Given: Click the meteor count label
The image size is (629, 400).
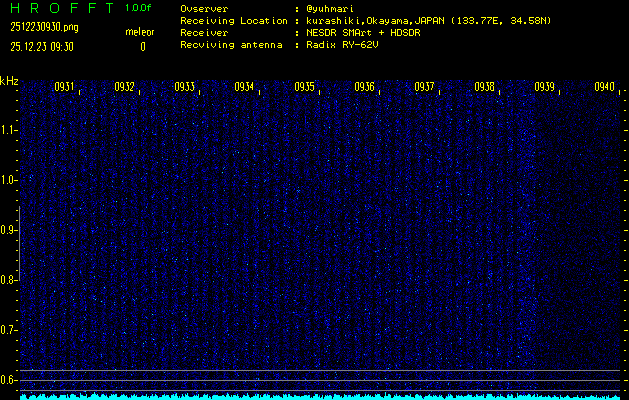Looking at the screenshot, I should (140, 32).
